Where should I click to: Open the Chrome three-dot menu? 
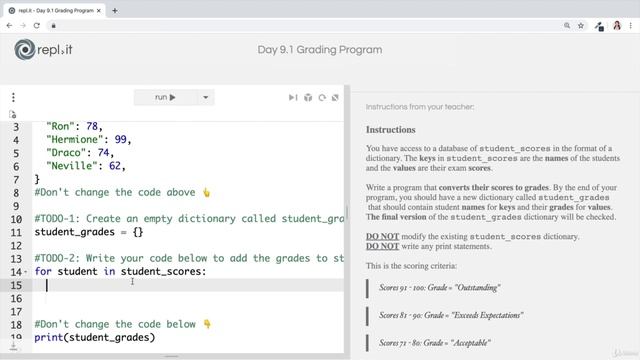[x=631, y=26]
